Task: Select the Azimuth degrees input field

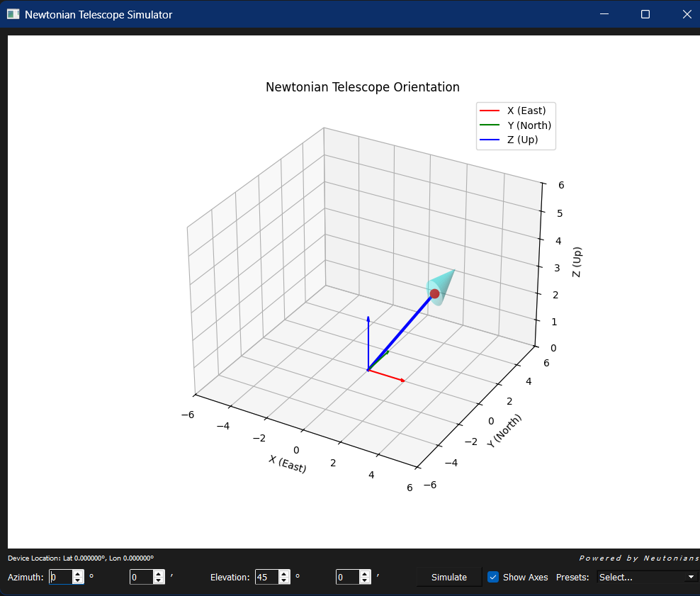Action: (x=60, y=577)
